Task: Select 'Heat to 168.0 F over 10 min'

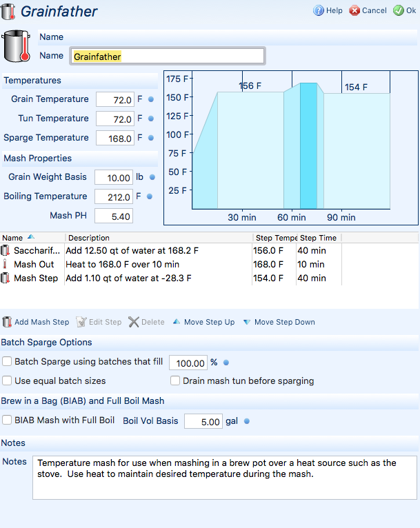Action: pos(122,264)
